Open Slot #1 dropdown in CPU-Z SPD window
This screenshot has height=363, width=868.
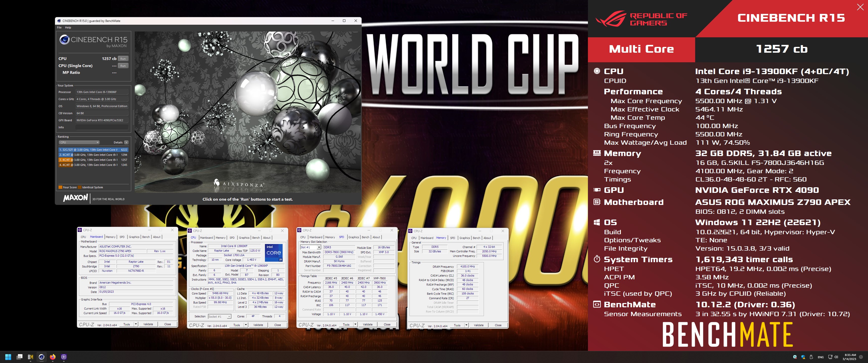pos(310,248)
